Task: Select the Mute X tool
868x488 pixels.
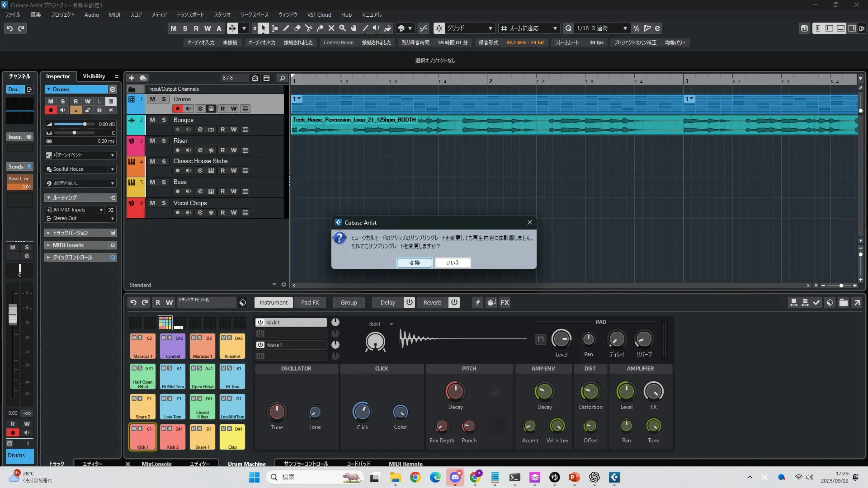Action: pos(331,28)
